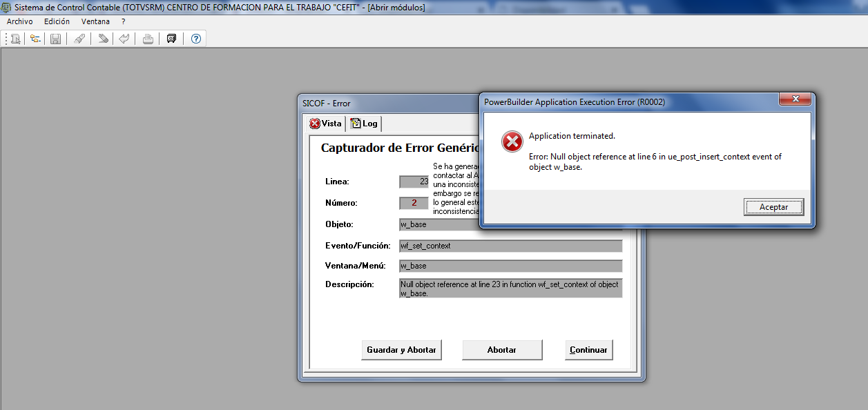Switch to the Log tab
This screenshot has width=868, height=410.
tap(364, 124)
